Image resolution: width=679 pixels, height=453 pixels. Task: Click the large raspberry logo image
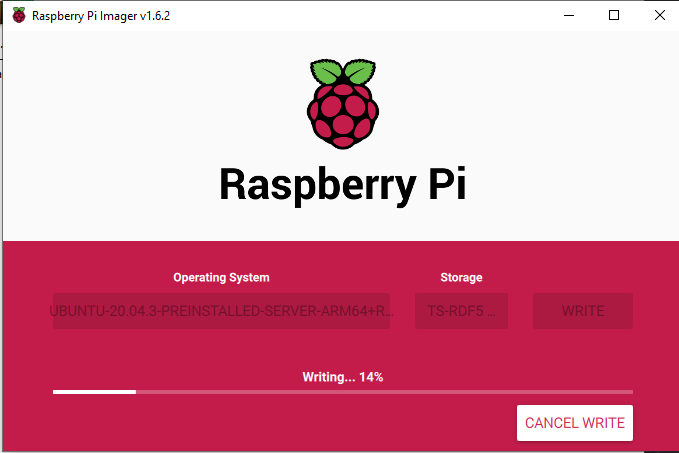coord(343,104)
